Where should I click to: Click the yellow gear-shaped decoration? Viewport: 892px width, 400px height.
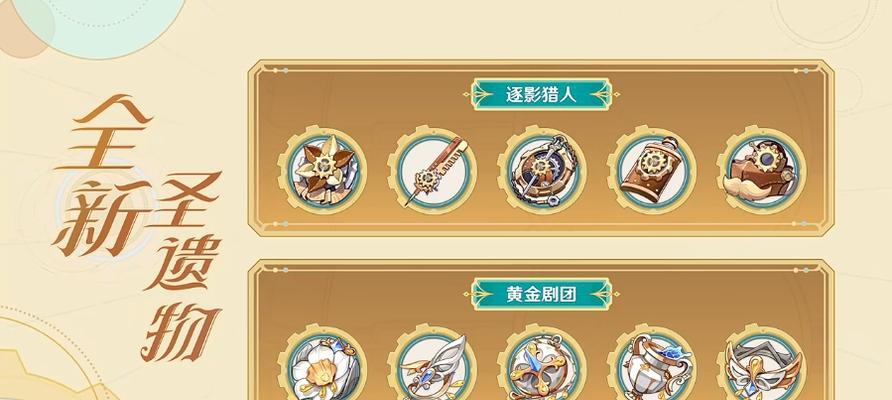pos(48,377)
